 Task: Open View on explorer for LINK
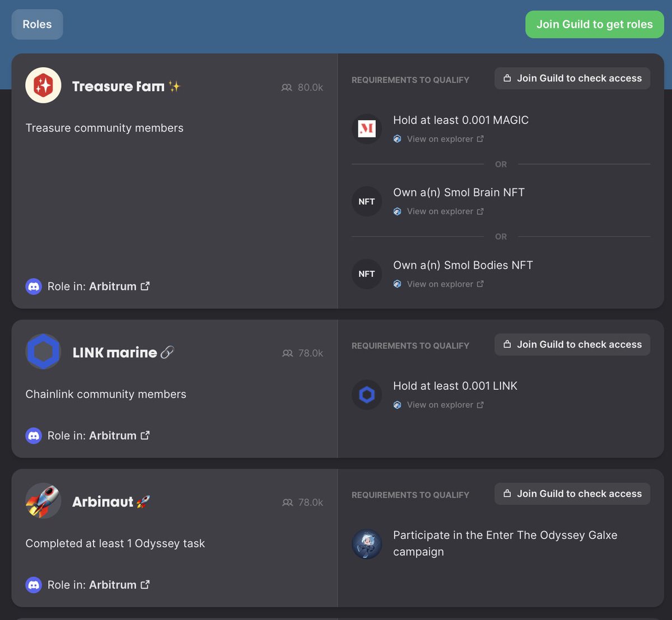point(445,405)
